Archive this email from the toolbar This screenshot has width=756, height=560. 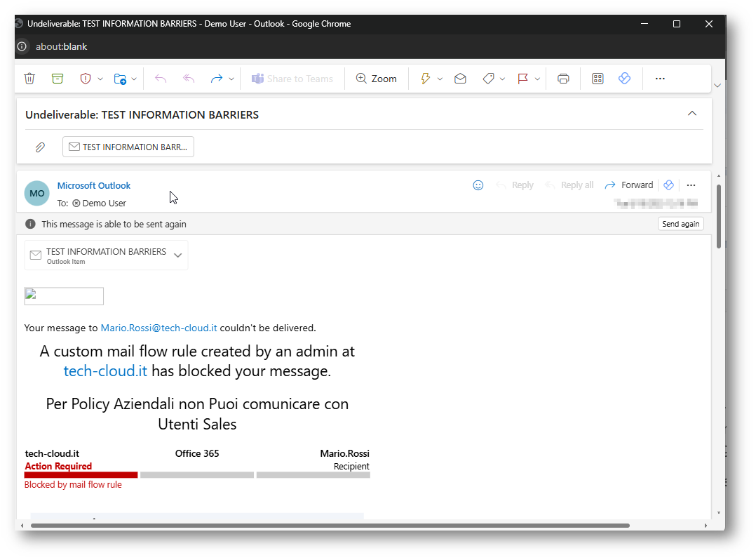coord(58,79)
